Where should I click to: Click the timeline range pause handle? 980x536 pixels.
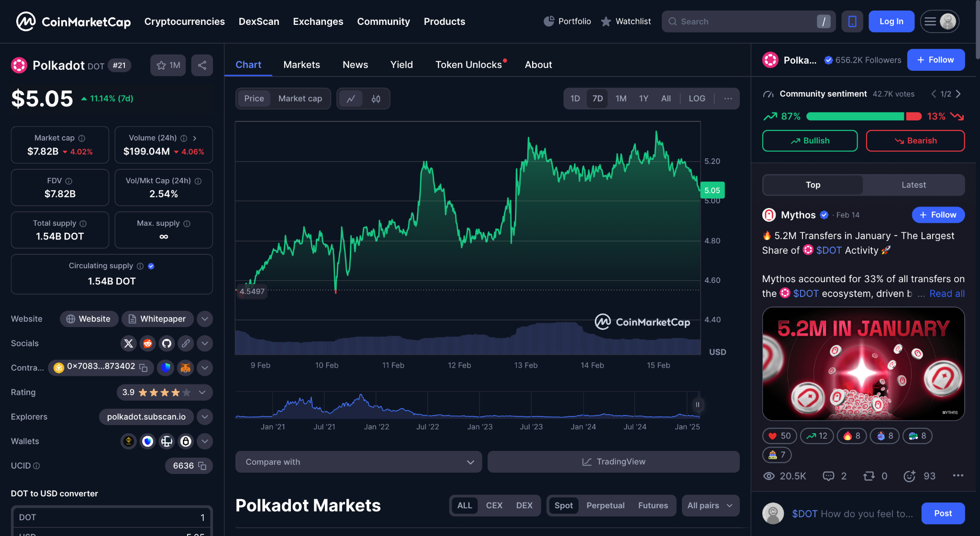coord(697,405)
